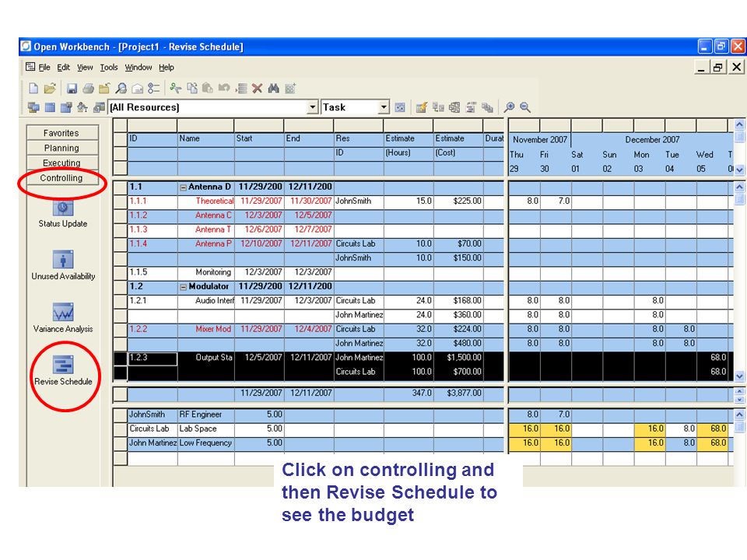The image size is (747, 560).
Task: Click the Start column header
Action: (x=259, y=138)
